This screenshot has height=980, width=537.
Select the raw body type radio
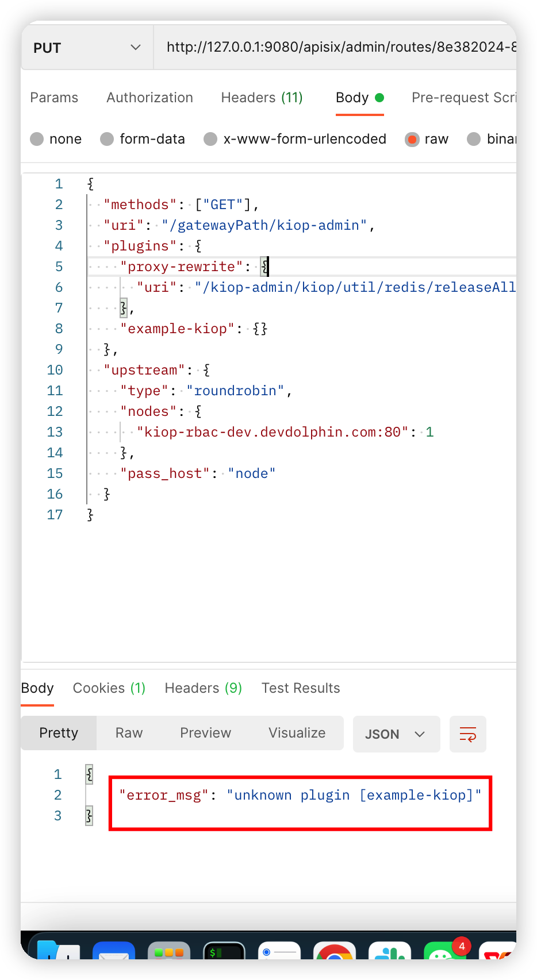pyautogui.click(x=412, y=139)
